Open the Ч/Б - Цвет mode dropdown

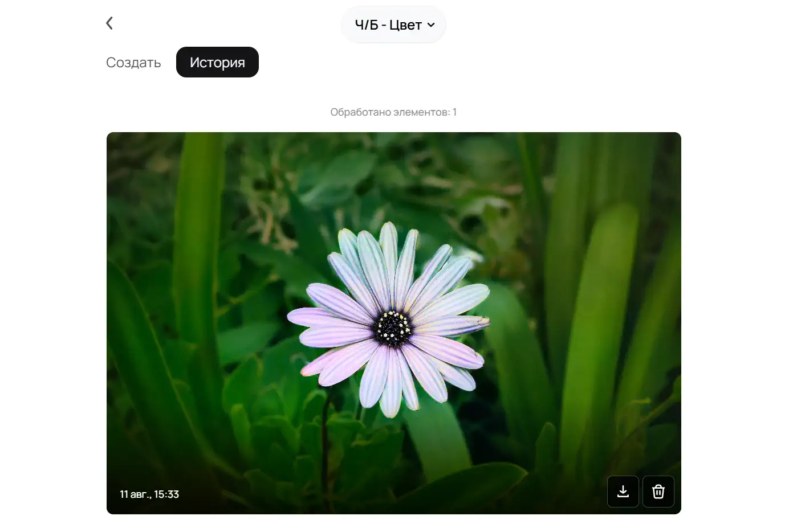point(393,24)
